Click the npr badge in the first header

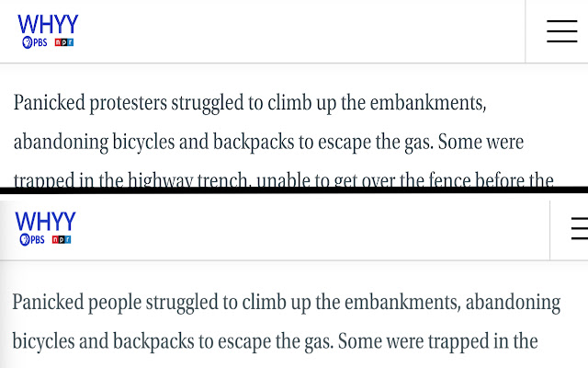(x=64, y=42)
